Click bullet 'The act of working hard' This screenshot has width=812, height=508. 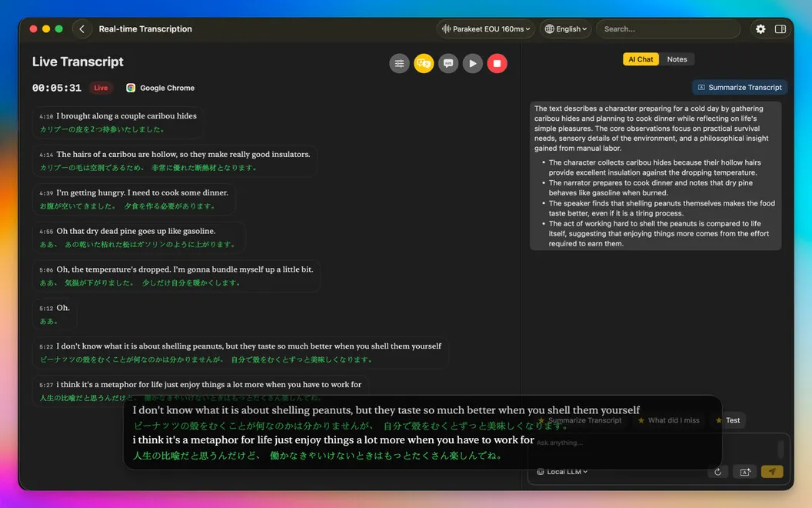659,233
